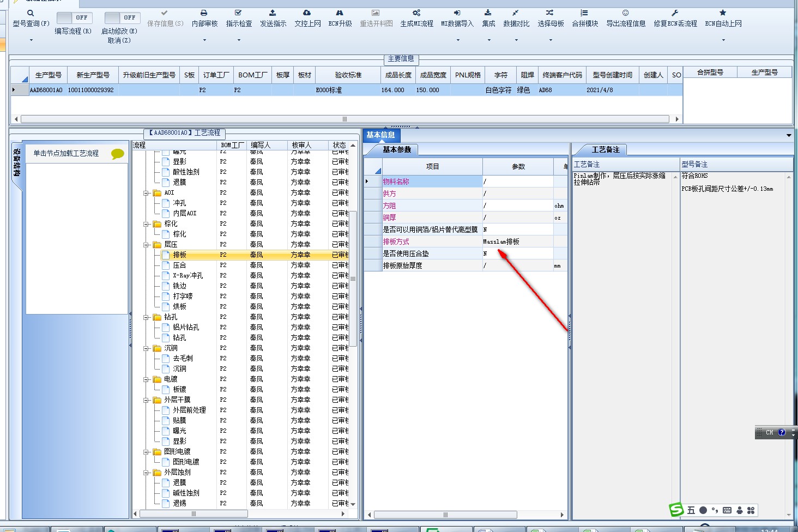This screenshot has height=532, width=798.
Task: Select the 基本参数 tab
Action: pos(396,149)
